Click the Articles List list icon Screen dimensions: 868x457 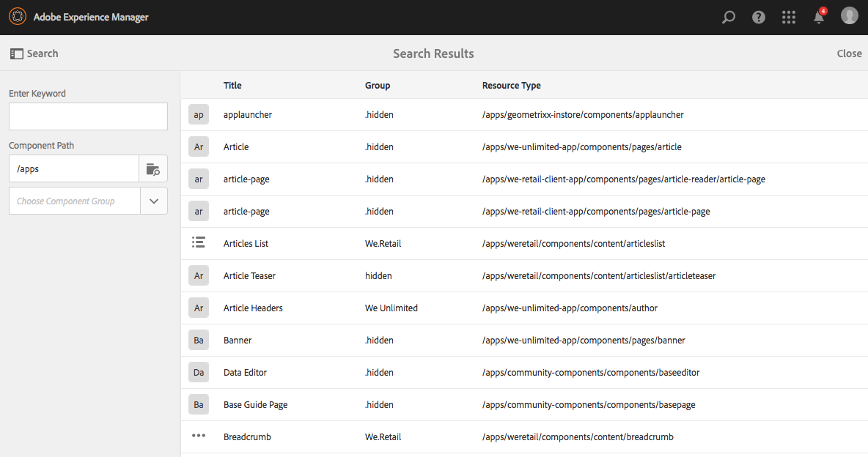tap(199, 242)
